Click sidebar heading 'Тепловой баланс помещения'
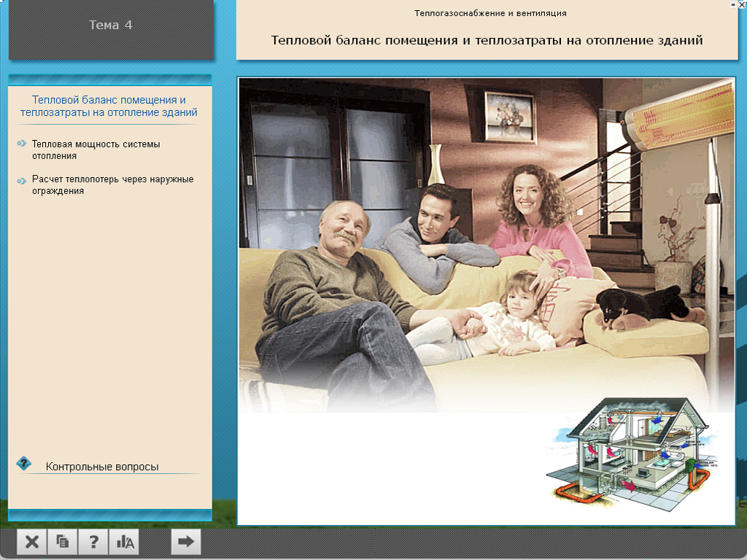 109,106
